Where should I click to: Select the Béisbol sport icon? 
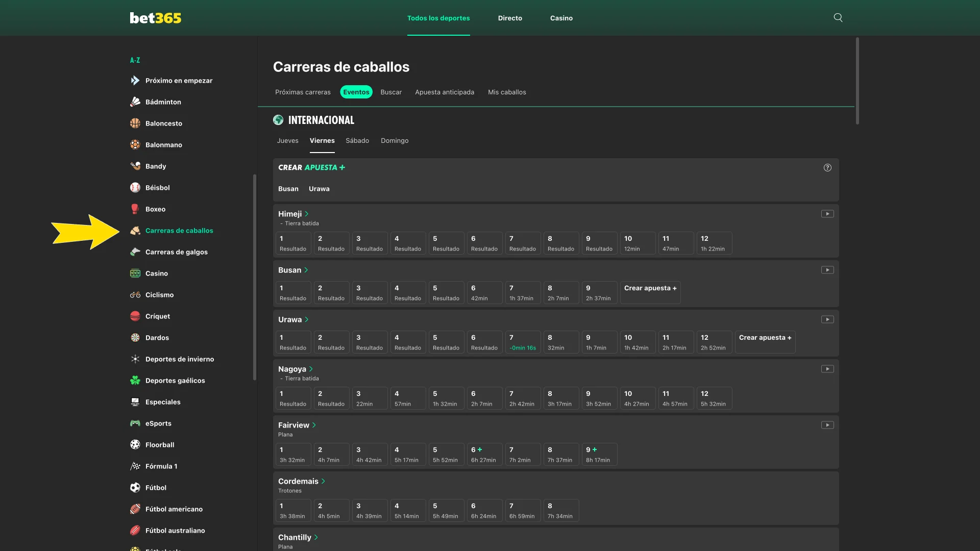pos(135,188)
